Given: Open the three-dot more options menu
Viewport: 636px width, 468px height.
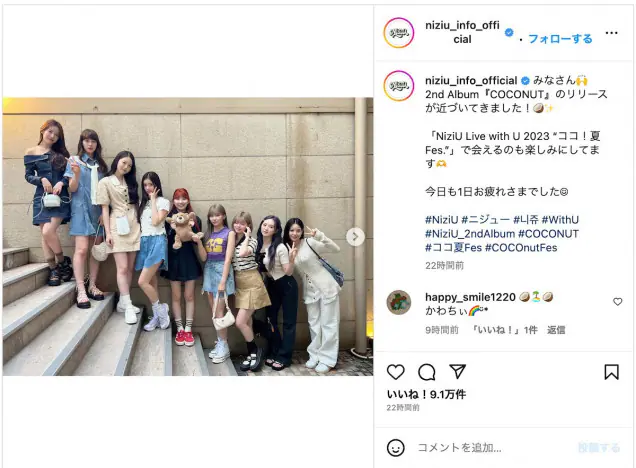Looking at the screenshot, I should click(611, 33).
